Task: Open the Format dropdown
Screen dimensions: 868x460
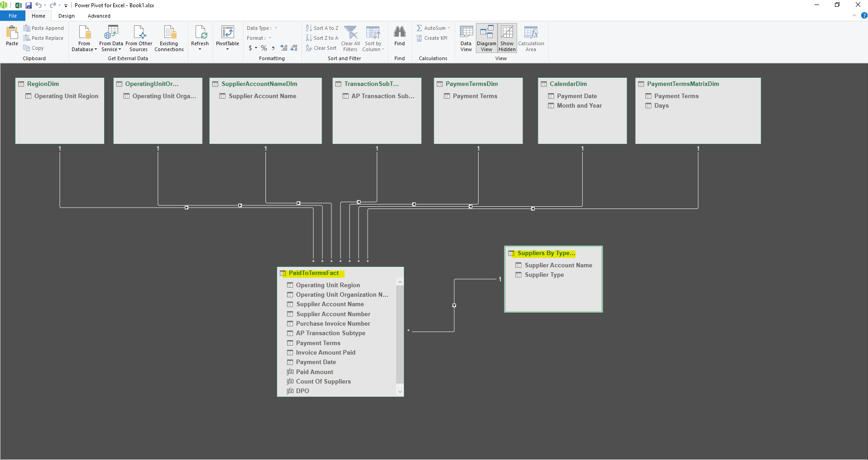Action: [x=270, y=38]
